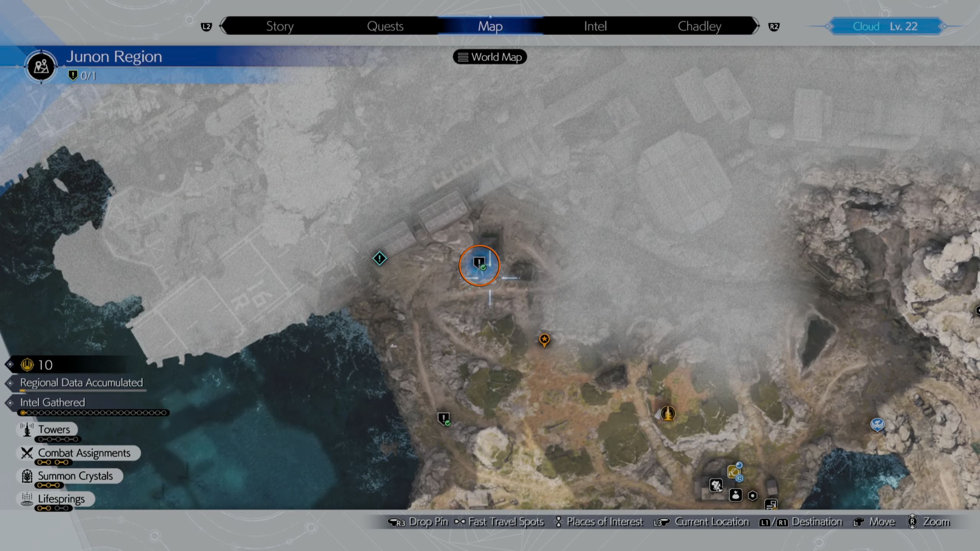Click the Destination L1/R1 prompt
The height and width of the screenshot is (551, 980).
point(800,522)
